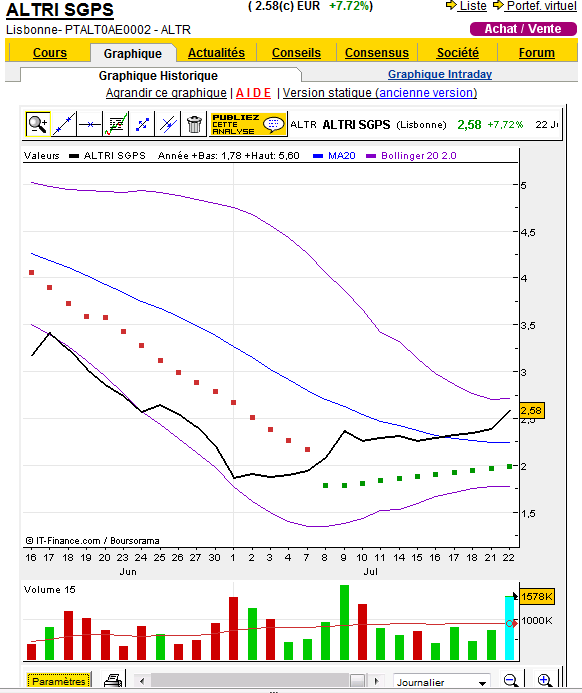582x693 pixels.
Task: Click the purple Bollinger legend swatch
Action: (x=371, y=156)
